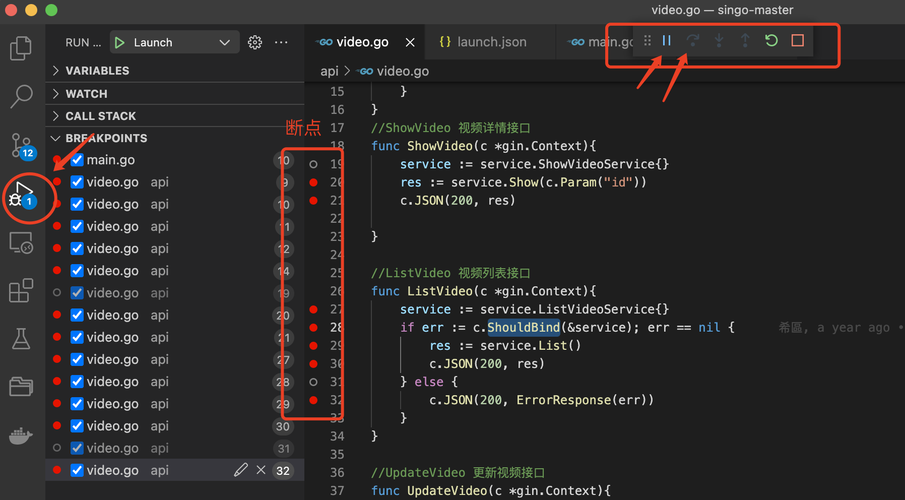This screenshot has height=500, width=905.
Task: Step into in the debug toolbar
Action: (x=719, y=40)
